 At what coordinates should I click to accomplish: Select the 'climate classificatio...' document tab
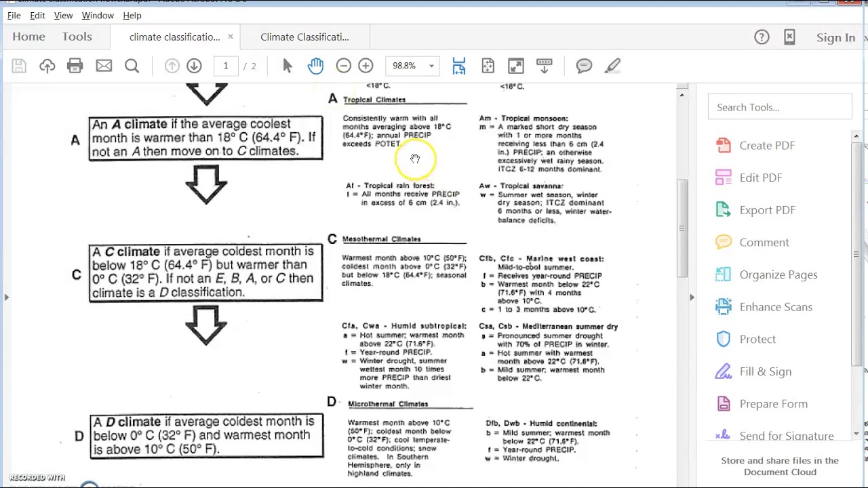coord(174,37)
